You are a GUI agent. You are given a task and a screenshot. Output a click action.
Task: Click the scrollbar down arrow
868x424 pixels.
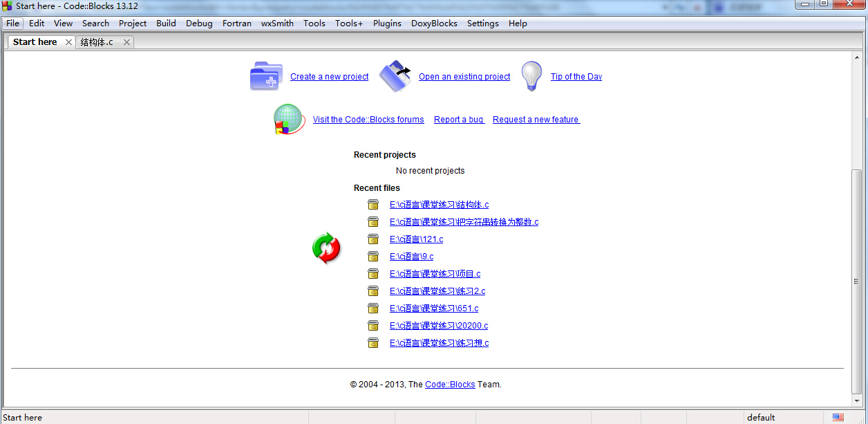point(857,401)
